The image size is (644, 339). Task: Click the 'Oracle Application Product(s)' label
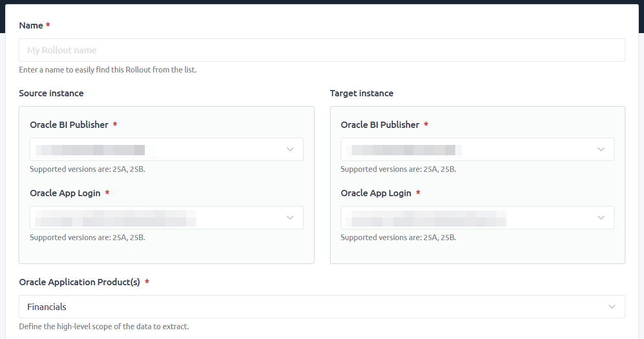click(80, 282)
